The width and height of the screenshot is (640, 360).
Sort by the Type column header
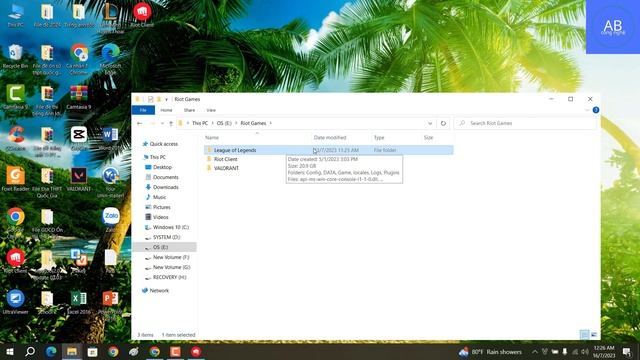click(x=379, y=138)
